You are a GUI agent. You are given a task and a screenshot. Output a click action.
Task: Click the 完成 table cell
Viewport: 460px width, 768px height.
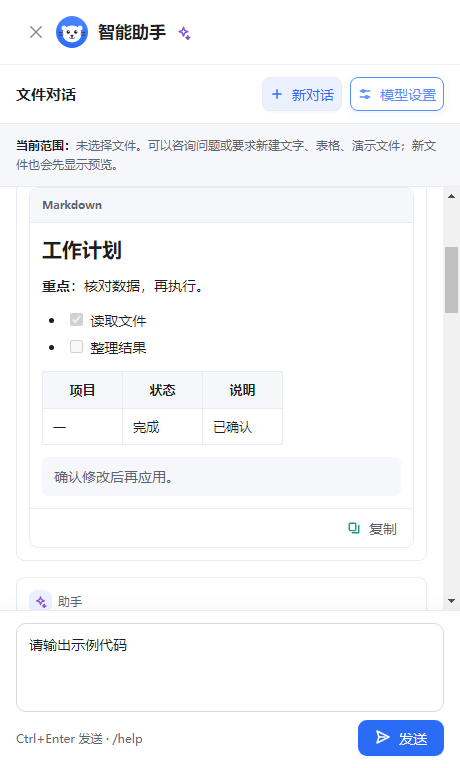click(162, 427)
